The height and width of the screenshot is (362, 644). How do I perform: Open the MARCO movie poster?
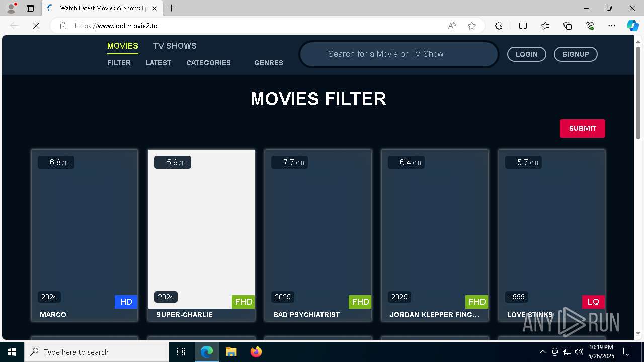[x=85, y=229]
